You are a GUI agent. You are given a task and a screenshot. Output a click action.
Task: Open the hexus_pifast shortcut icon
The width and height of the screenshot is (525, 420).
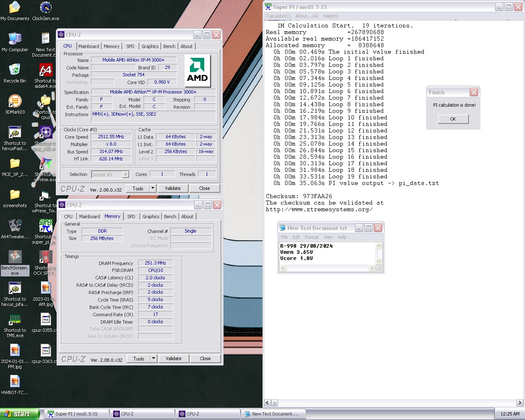coord(15,294)
